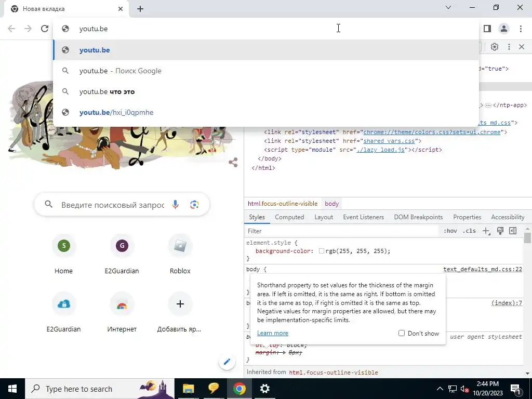Click the Styles pane scrollbar thumb

point(527,238)
